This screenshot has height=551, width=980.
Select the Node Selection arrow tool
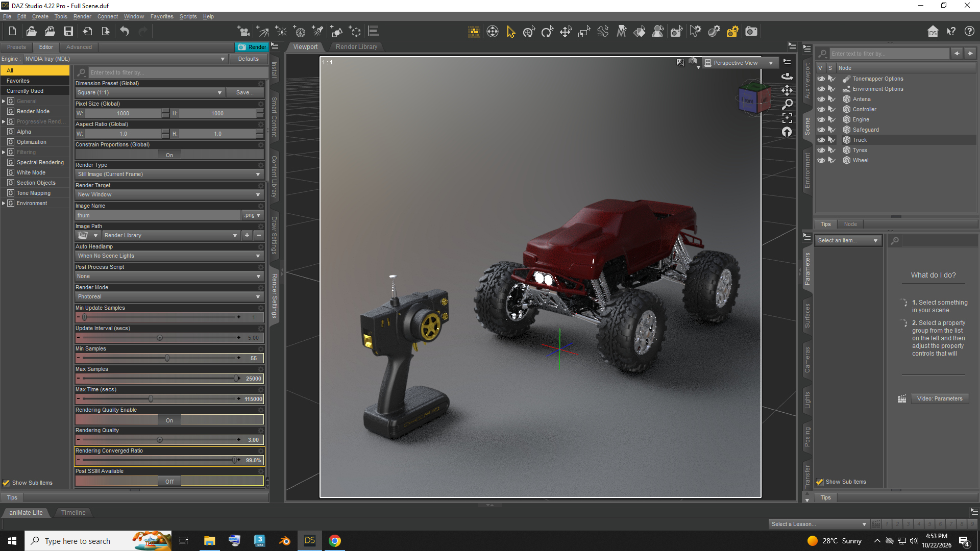click(x=510, y=32)
